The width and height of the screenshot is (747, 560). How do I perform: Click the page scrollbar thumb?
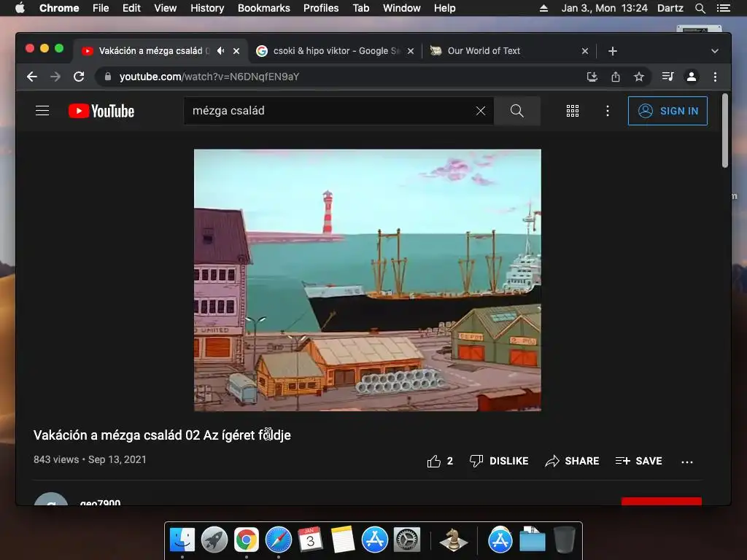[x=725, y=131]
